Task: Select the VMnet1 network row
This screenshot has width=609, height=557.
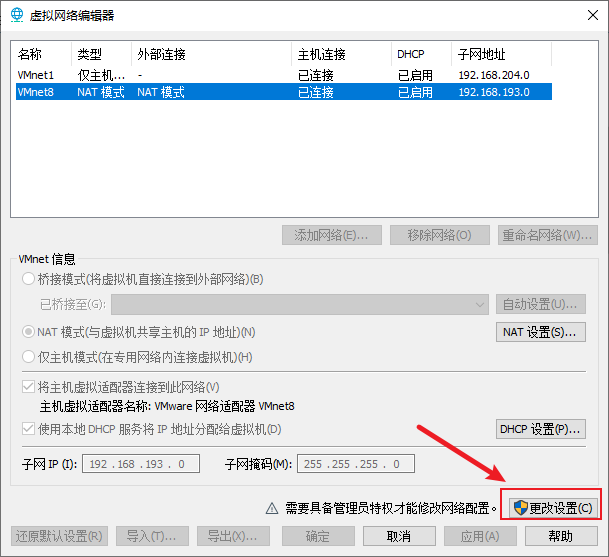Action: 284,75
